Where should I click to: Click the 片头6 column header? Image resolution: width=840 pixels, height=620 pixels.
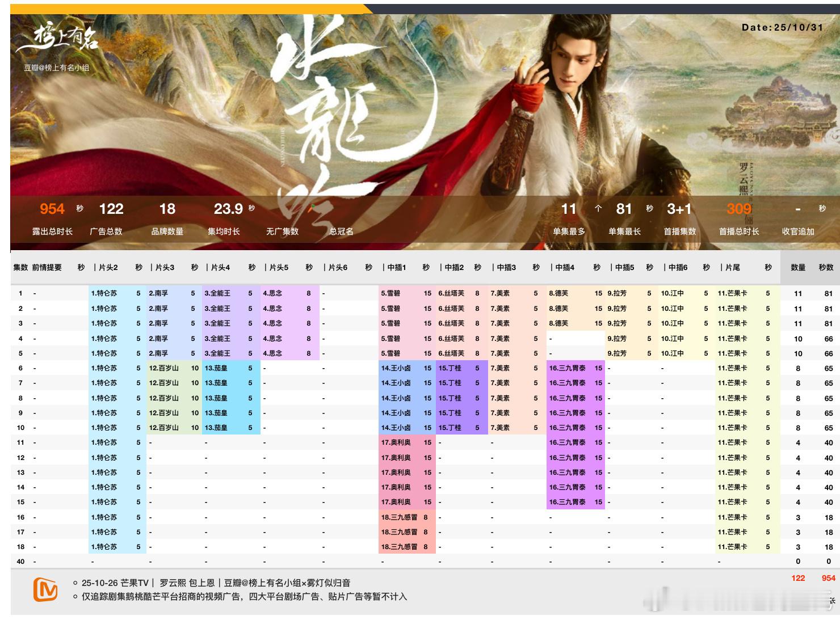coord(335,267)
